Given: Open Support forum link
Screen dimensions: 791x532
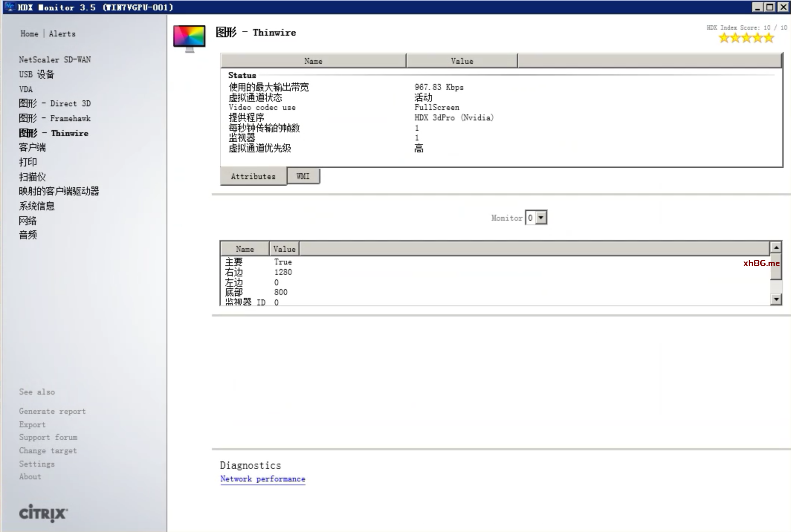Looking at the screenshot, I should (48, 437).
